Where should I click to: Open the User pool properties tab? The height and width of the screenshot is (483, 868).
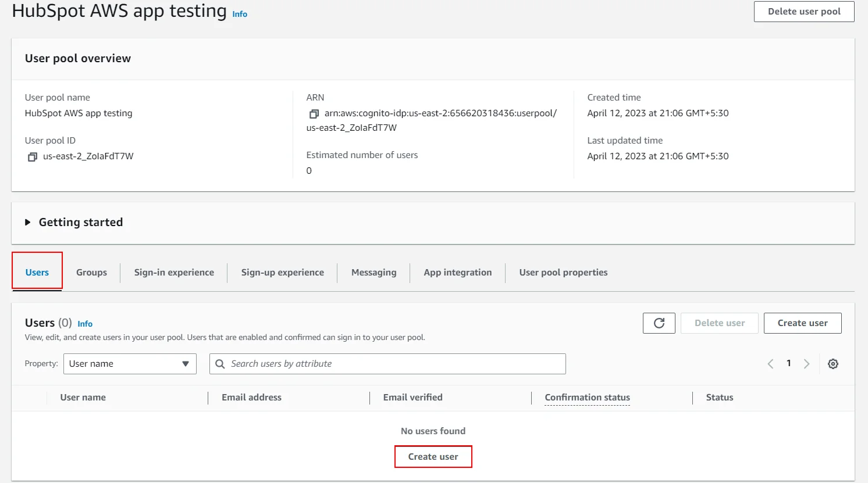pyautogui.click(x=563, y=272)
